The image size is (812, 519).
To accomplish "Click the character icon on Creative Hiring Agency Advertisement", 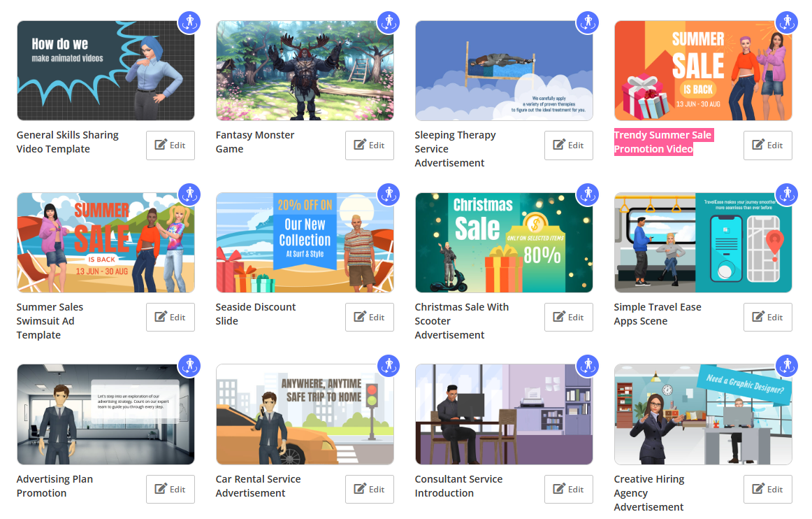I will [787, 366].
